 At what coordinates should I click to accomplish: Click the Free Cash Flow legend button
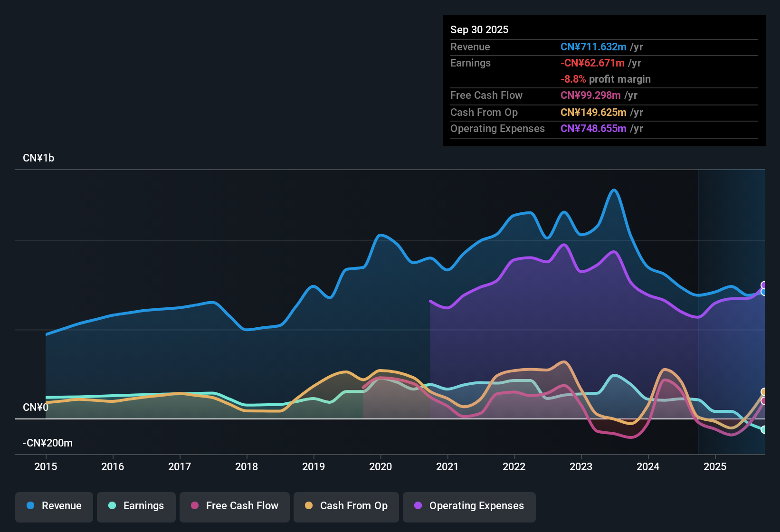(234, 506)
